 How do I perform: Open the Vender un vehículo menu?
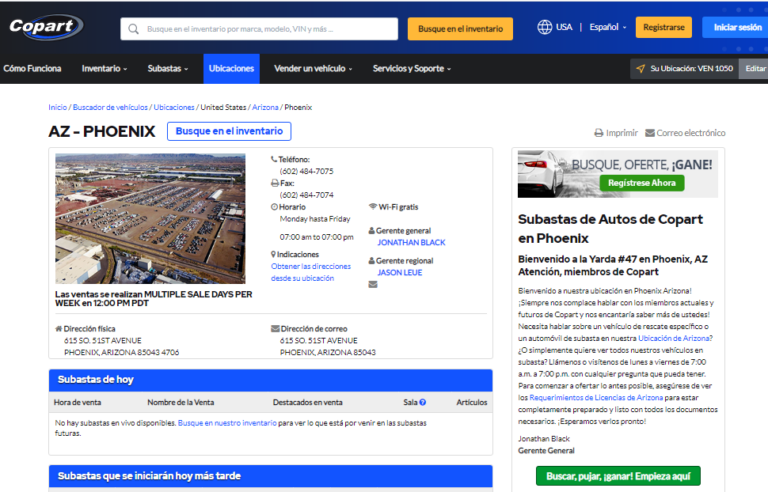312,69
